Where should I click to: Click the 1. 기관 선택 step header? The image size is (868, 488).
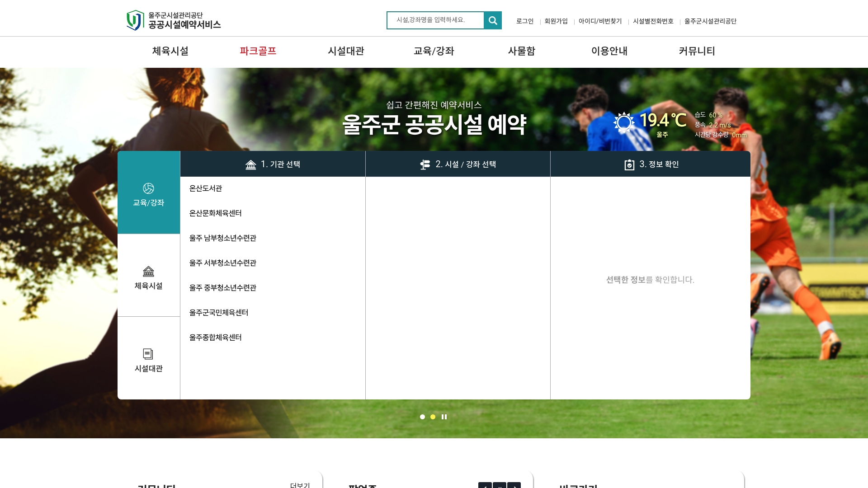coord(273,164)
